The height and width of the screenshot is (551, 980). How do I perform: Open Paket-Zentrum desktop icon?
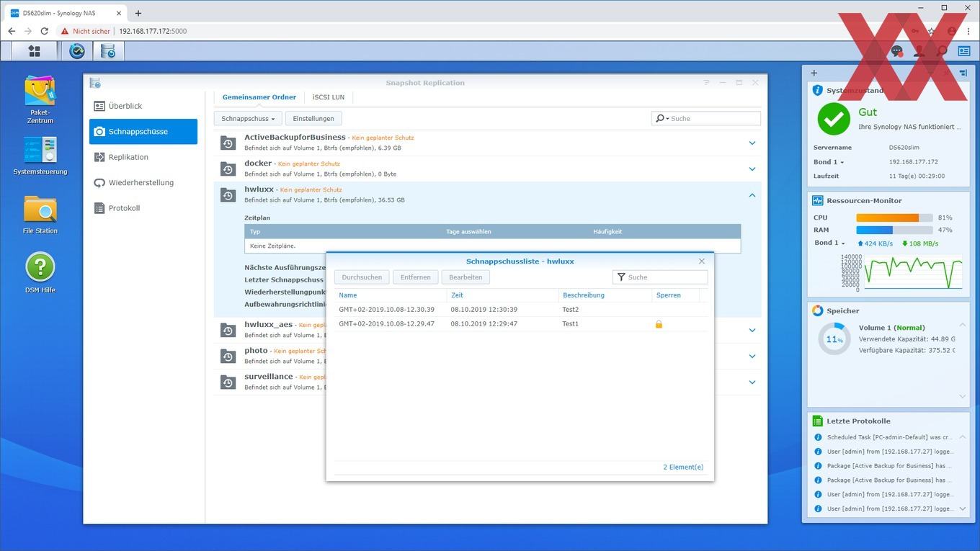[40, 99]
